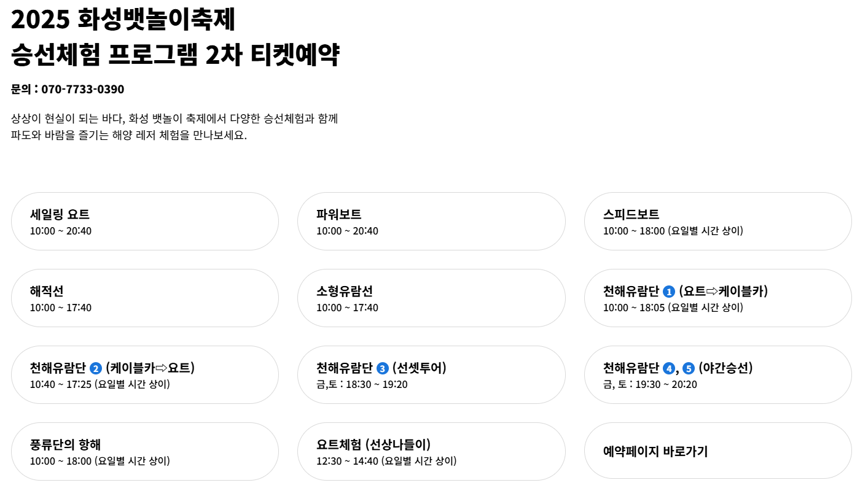This screenshot has height=488, width=868.
Task: Click the ⇨ arrow in 케이블카⇨요트 label
Action: 161,368
